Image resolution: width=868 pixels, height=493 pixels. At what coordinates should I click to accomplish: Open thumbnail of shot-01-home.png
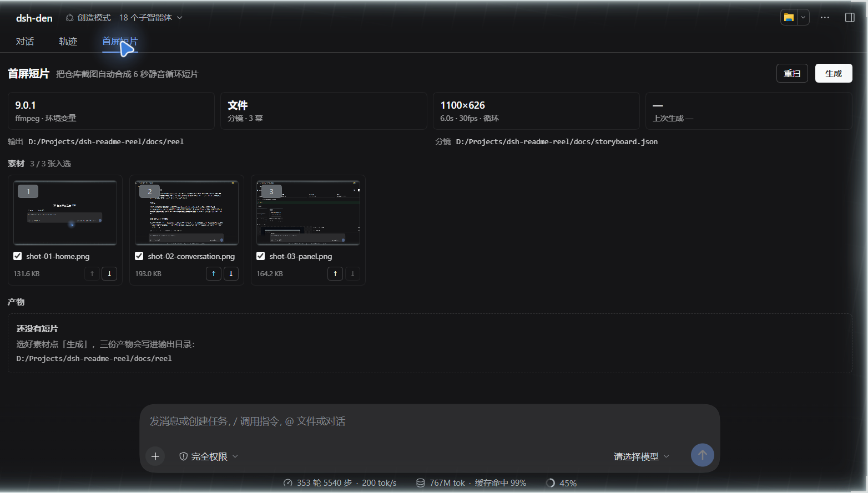pyautogui.click(x=65, y=213)
